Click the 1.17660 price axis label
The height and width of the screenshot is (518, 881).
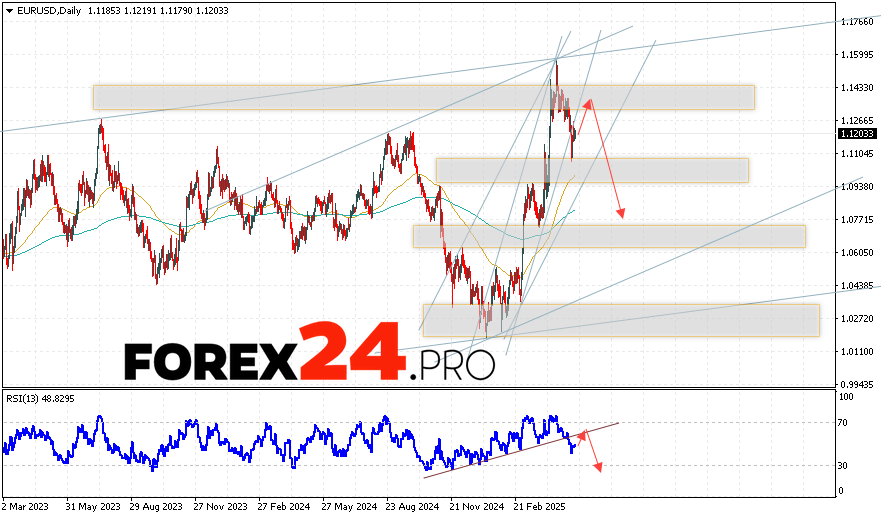[857, 21]
